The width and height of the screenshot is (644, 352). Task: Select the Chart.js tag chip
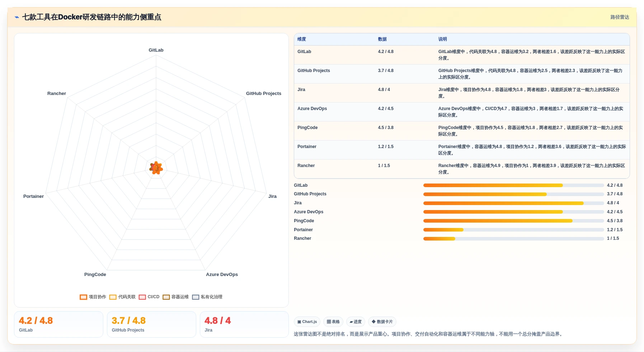pos(307,322)
